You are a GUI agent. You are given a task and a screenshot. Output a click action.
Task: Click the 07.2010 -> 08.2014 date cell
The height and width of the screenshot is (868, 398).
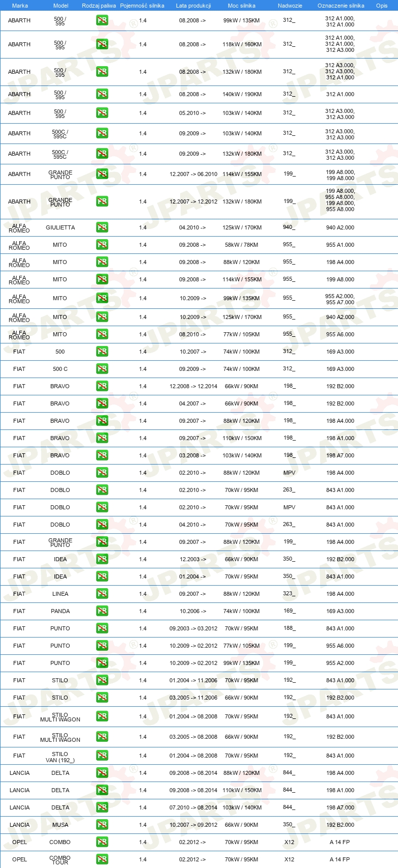(x=193, y=807)
